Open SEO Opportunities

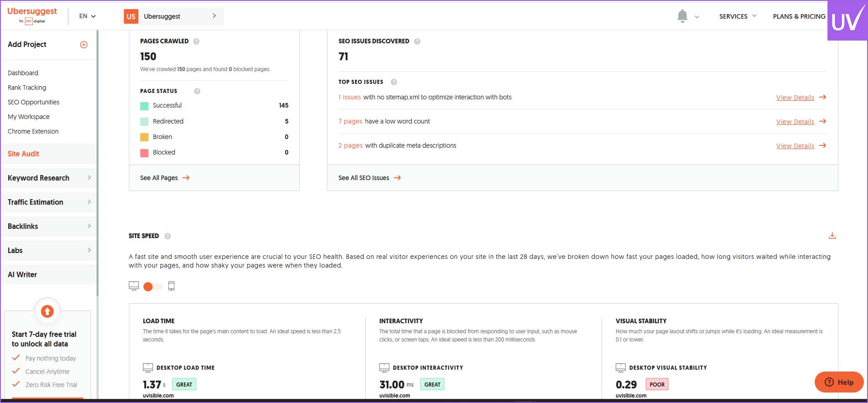tap(33, 102)
